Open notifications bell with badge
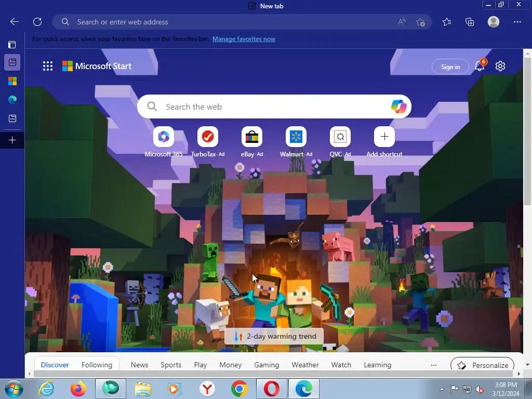Image resolution: width=532 pixels, height=399 pixels. (x=480, y=66)
